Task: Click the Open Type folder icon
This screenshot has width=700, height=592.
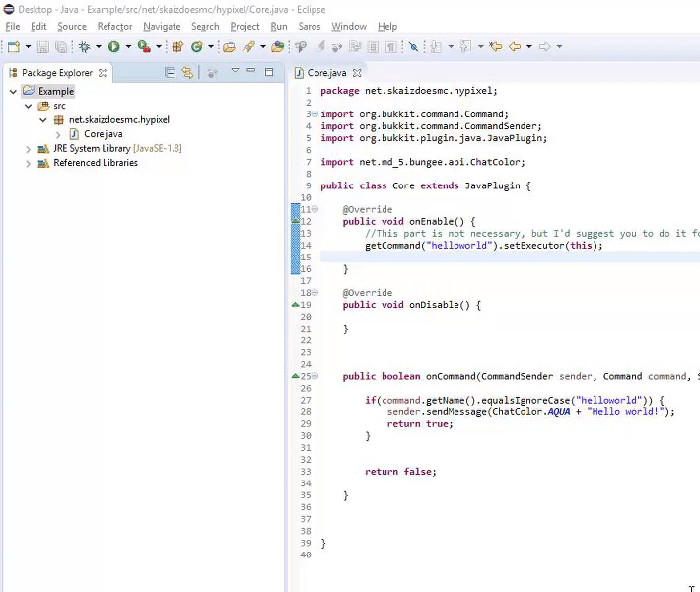Action: tap(229, 47)
